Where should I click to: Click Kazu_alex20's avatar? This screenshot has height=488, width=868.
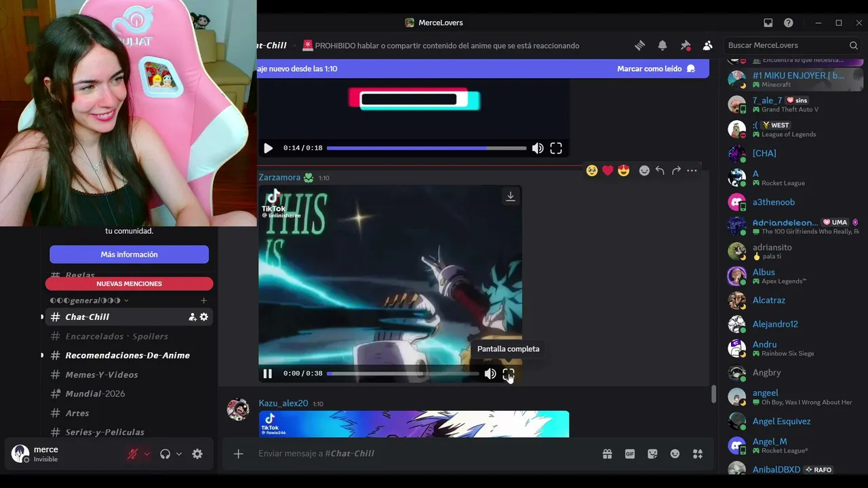pos(238,409)
